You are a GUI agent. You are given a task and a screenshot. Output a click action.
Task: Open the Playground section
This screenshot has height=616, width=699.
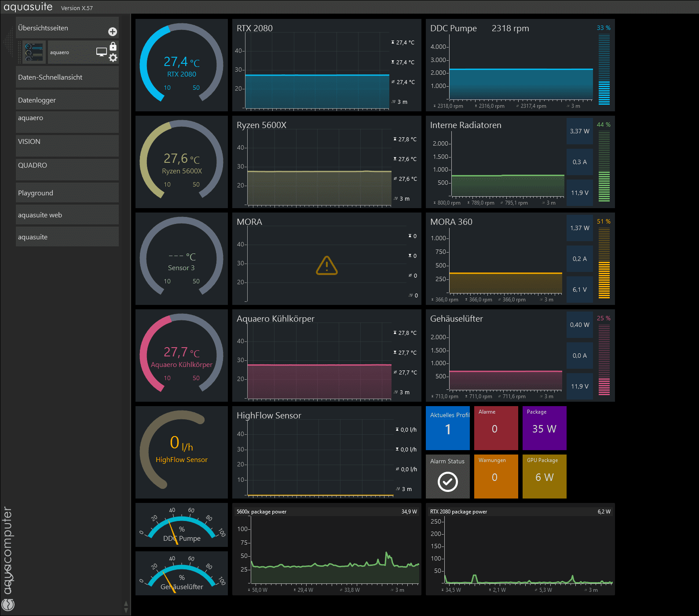[x=67, y=193]
